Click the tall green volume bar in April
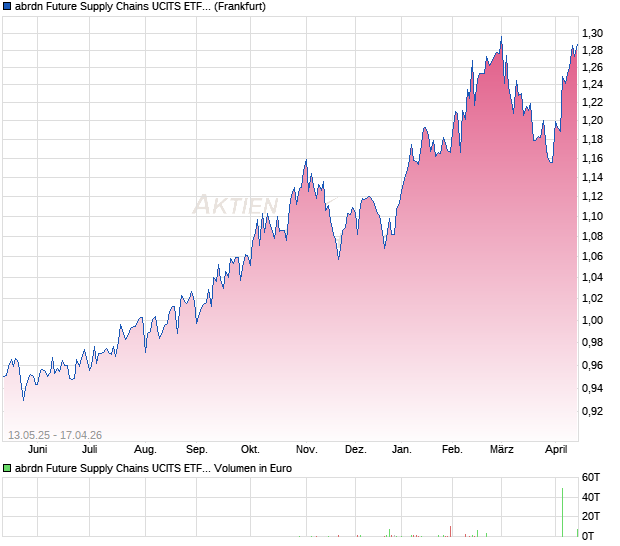 pos(562,512)
